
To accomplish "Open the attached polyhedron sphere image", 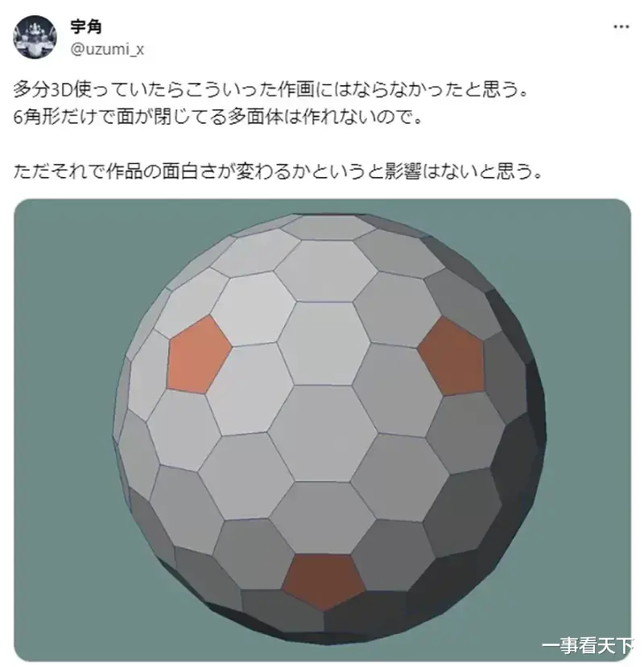I will [x=322, y=430].
